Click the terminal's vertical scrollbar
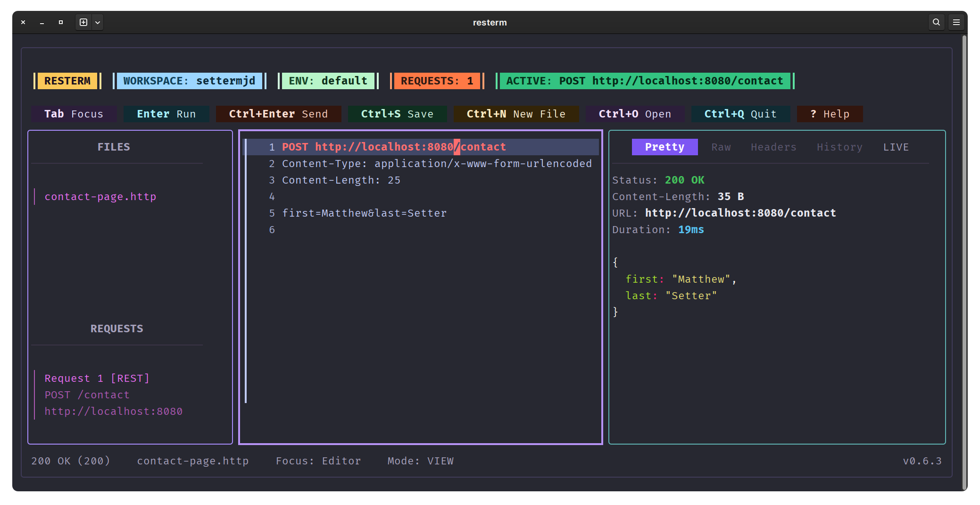Screen dimensions: 980x505 [964, 262]
